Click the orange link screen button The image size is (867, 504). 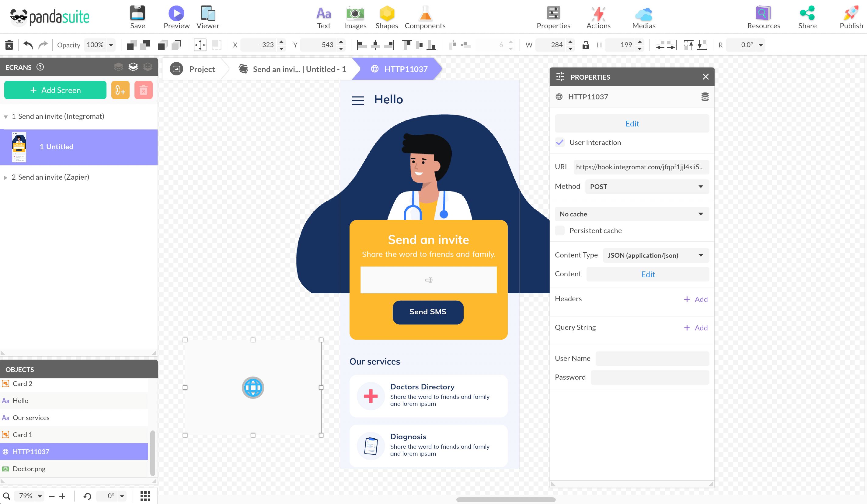coord(120,90)
